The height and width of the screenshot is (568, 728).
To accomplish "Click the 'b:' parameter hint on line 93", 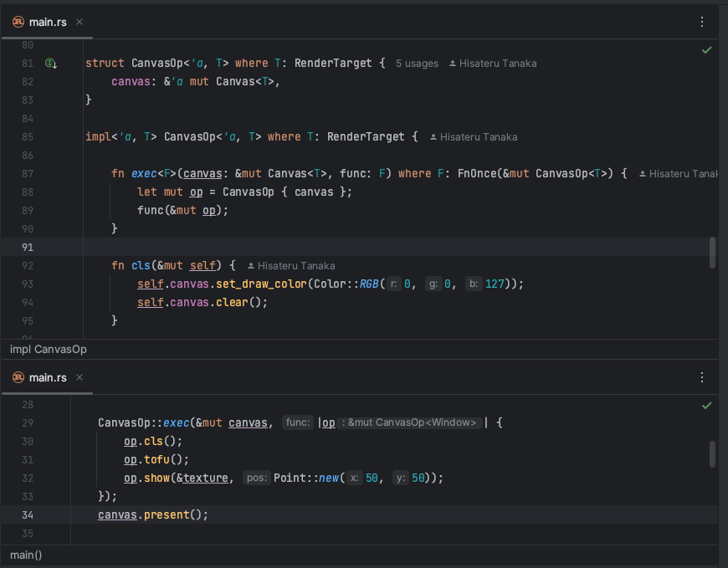I will point(473,284).
